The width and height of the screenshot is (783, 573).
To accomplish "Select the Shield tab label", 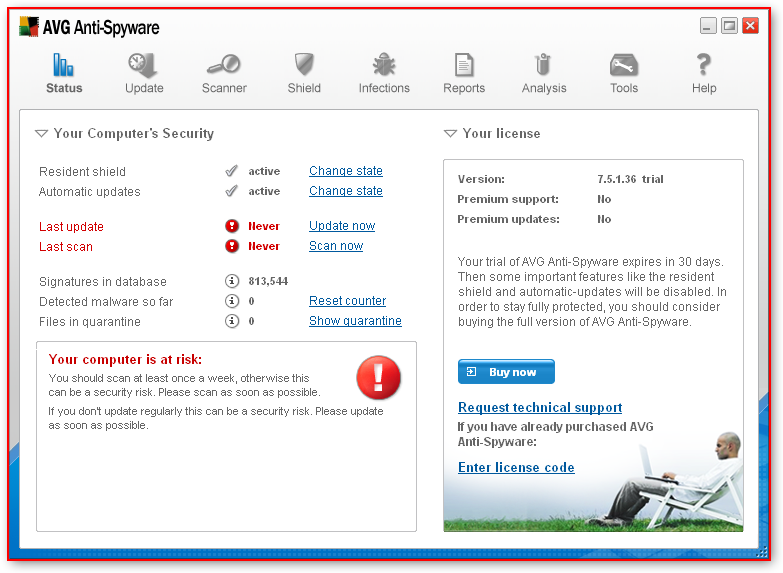I will [x=304, y=88].
